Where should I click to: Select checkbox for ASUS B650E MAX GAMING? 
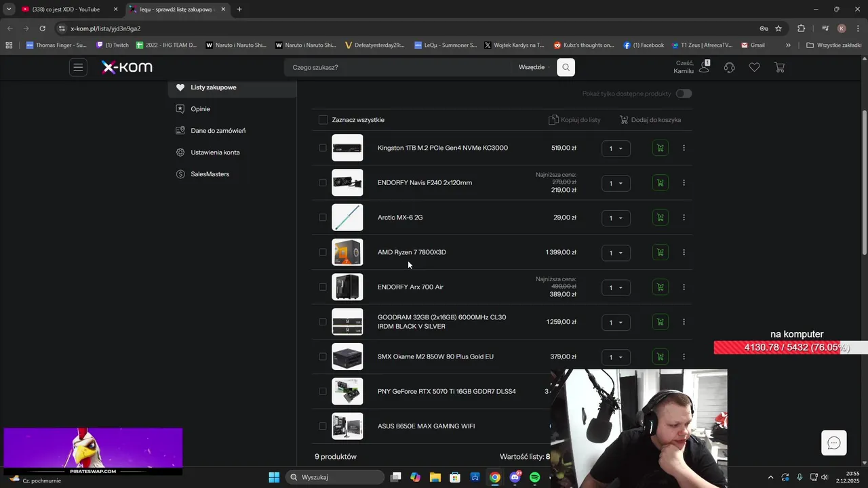coord(323,426)
